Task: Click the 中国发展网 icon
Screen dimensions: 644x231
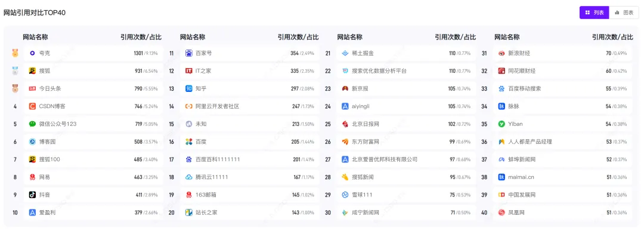Action: pos(501,195)
